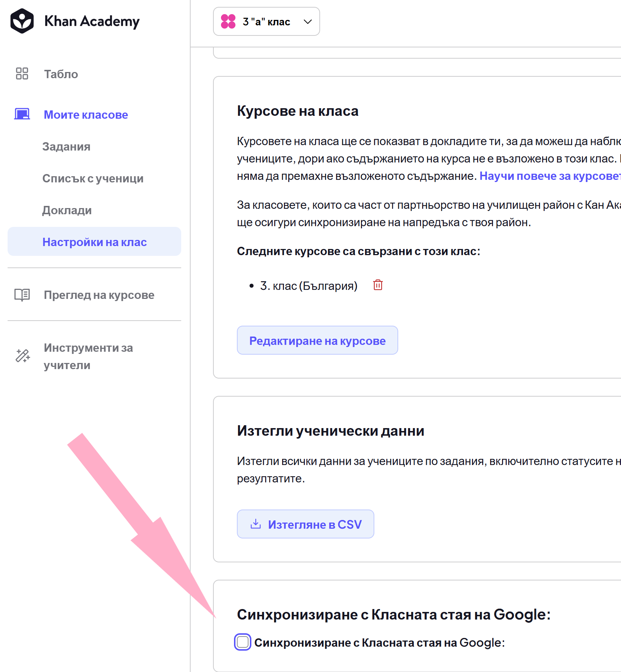Click the magic wand teacher tools icon

(x=22, y=356)
